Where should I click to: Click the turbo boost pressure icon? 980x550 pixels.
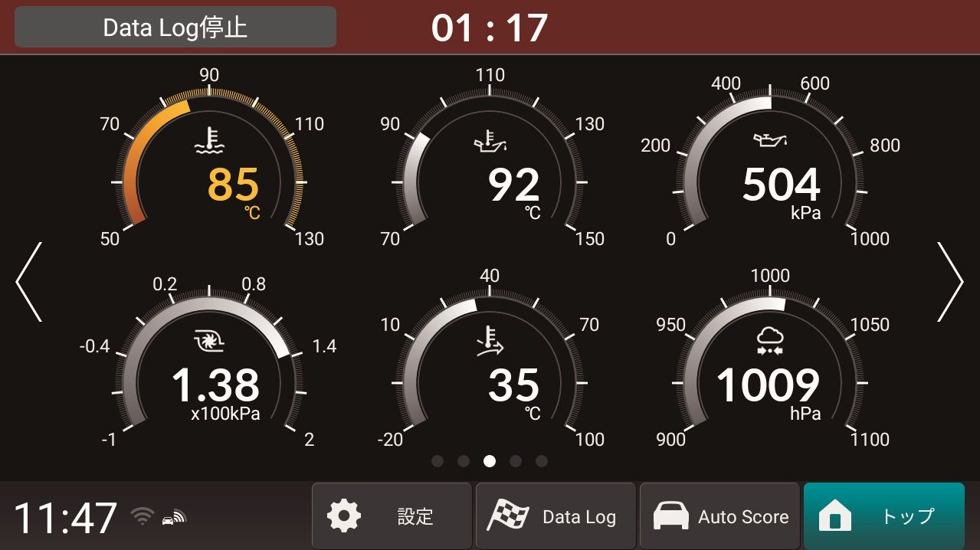point(208,340)
